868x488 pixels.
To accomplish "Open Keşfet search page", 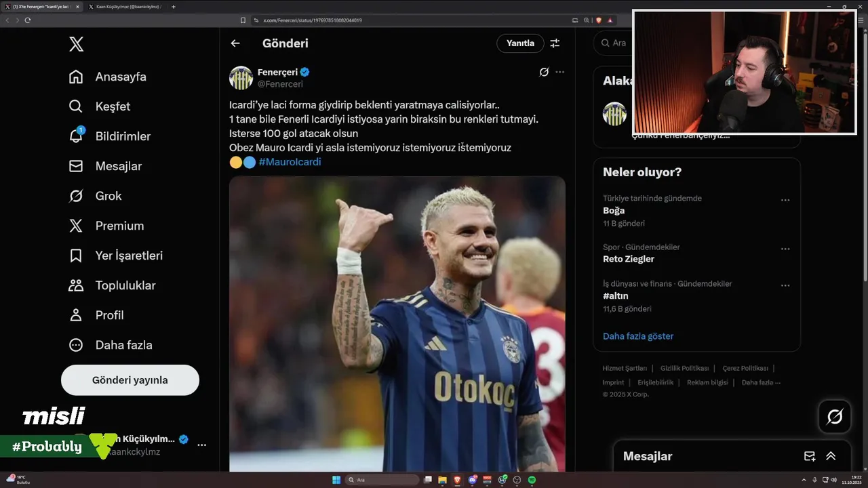I will click(99, 106).
